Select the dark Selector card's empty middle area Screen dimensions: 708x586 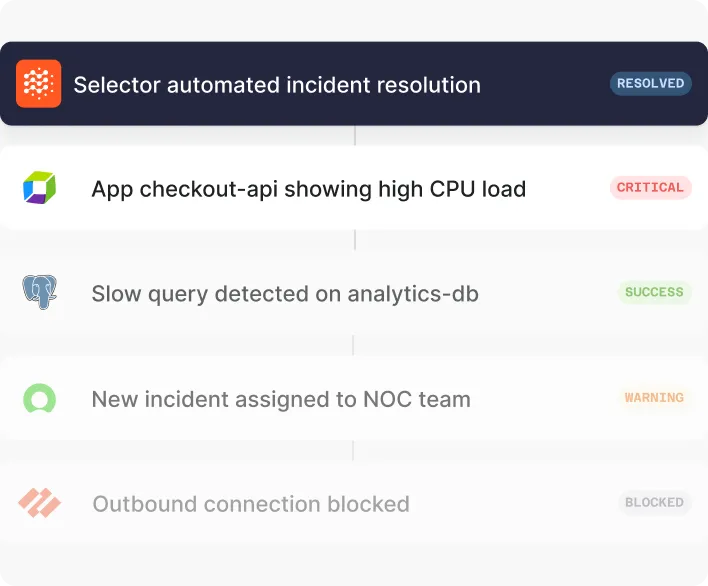(x=545, y=85)
